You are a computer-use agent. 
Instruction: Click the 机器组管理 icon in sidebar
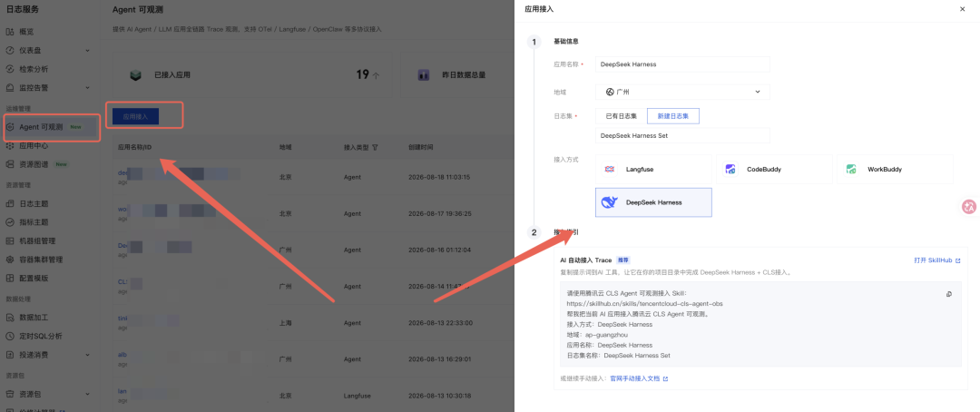tap(10, 240)
